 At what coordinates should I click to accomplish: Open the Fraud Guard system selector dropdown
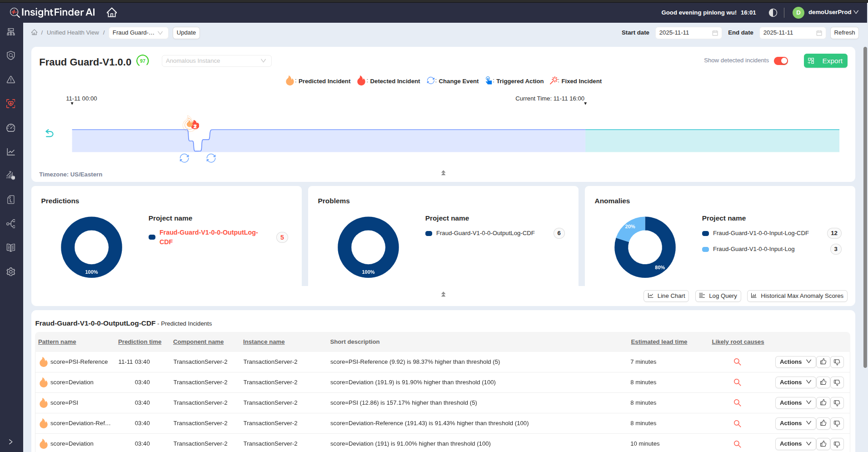(x=138, y=33)
